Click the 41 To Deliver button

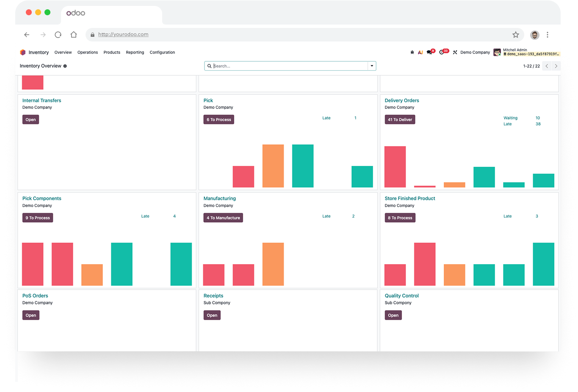pyautogui.click(x=400, y=120)
